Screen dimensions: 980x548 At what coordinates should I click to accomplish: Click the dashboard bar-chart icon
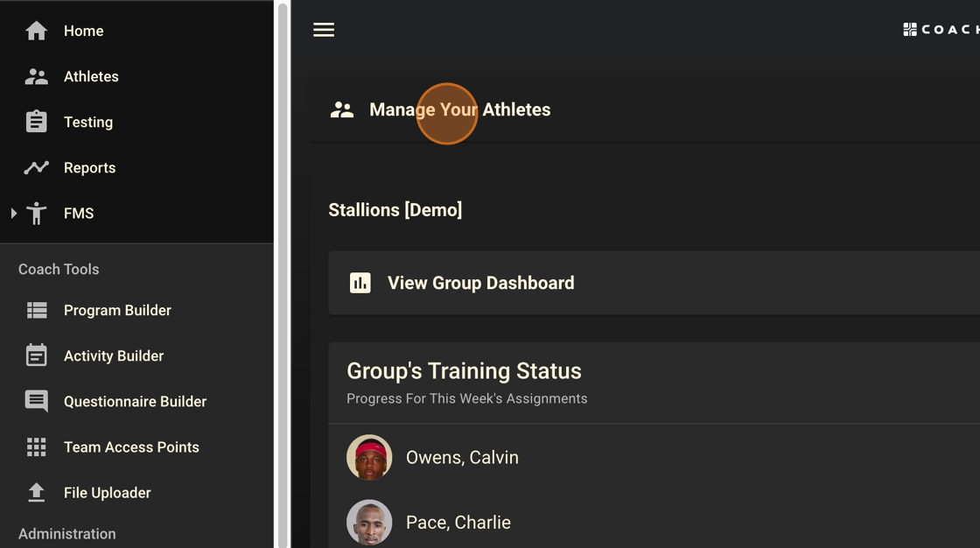click(360, 282)
